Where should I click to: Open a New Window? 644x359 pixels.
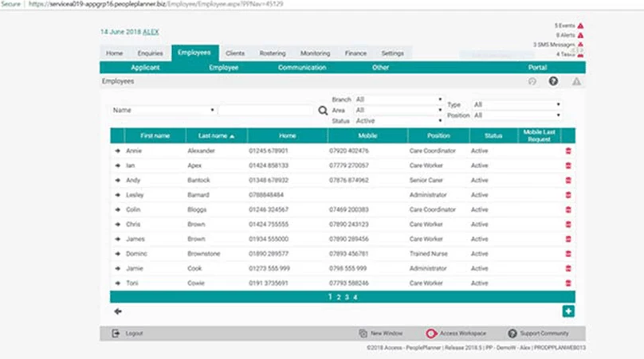tap(381, 334)
